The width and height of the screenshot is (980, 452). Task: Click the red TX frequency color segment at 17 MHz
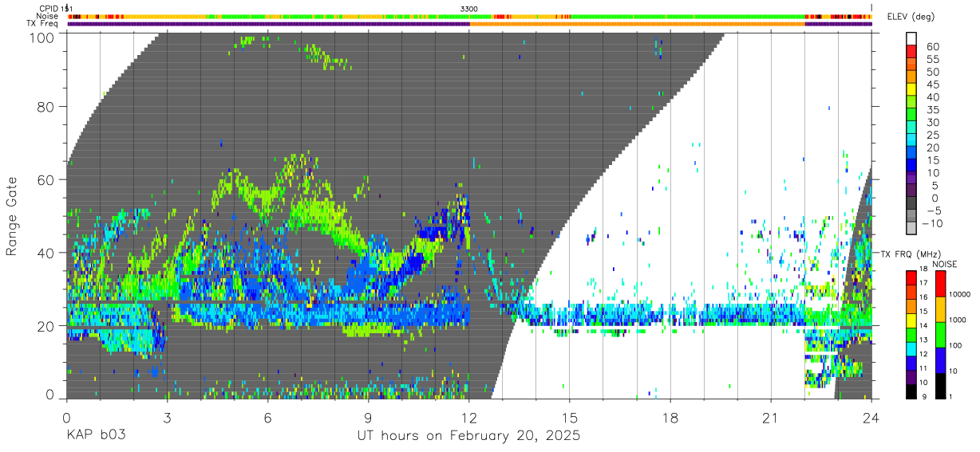(911, 277)
